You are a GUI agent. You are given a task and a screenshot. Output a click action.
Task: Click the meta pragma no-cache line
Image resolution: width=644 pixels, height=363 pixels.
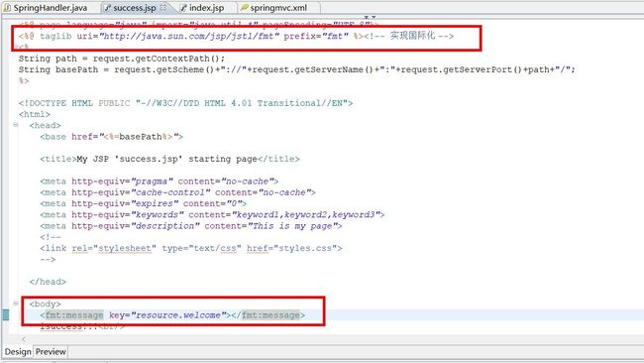tap(159, 181)
